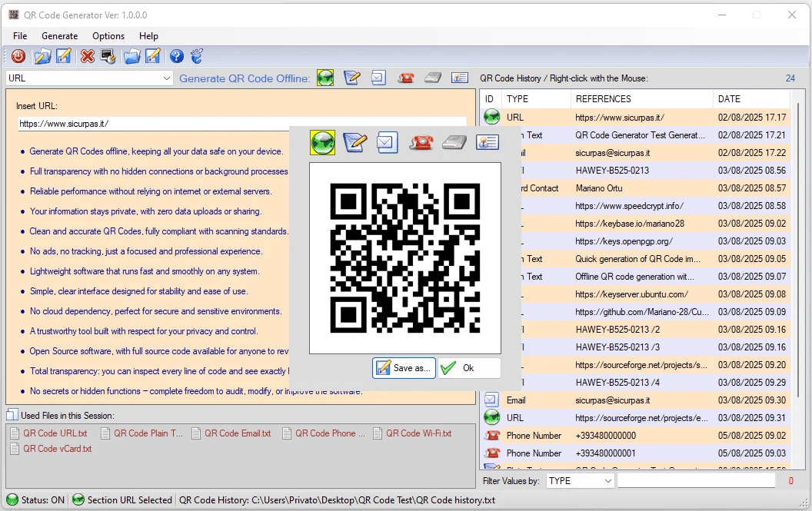The height and width of the screenshot is (511, 812).
Task: Click the phone icon of the +393480000000 row
Action: (492, 435)
